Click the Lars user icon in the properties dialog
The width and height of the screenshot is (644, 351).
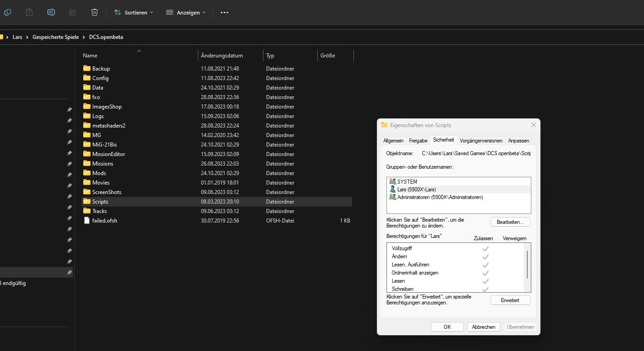[392, 189]
